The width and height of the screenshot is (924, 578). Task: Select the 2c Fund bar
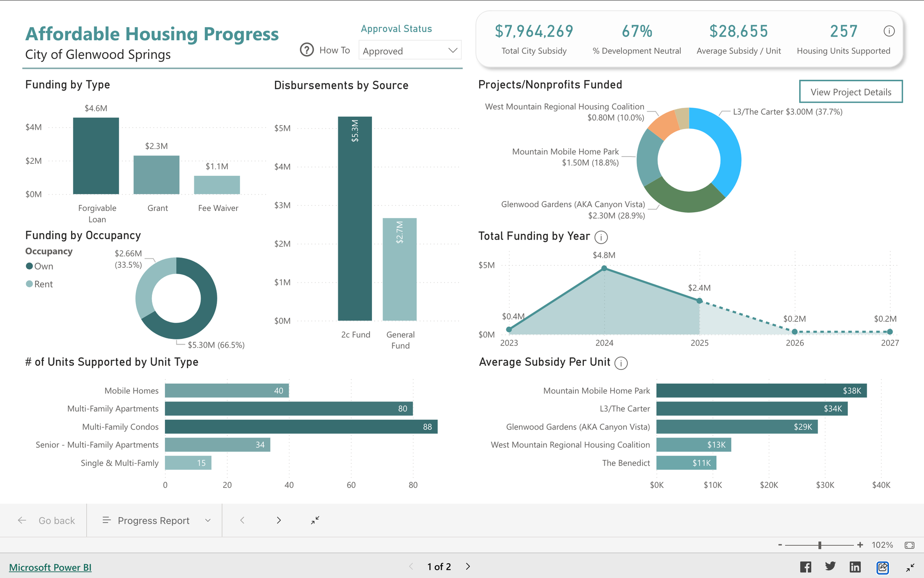355,218
